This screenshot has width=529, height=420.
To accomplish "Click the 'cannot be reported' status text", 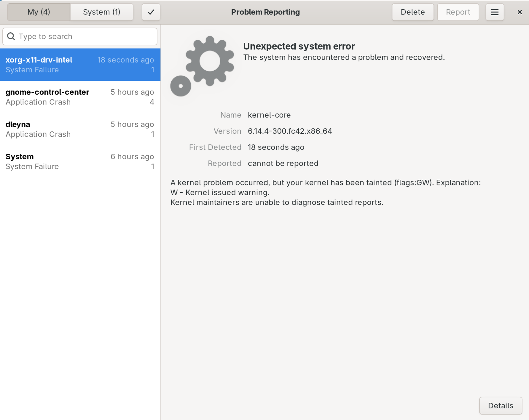I will click(283, 163).
